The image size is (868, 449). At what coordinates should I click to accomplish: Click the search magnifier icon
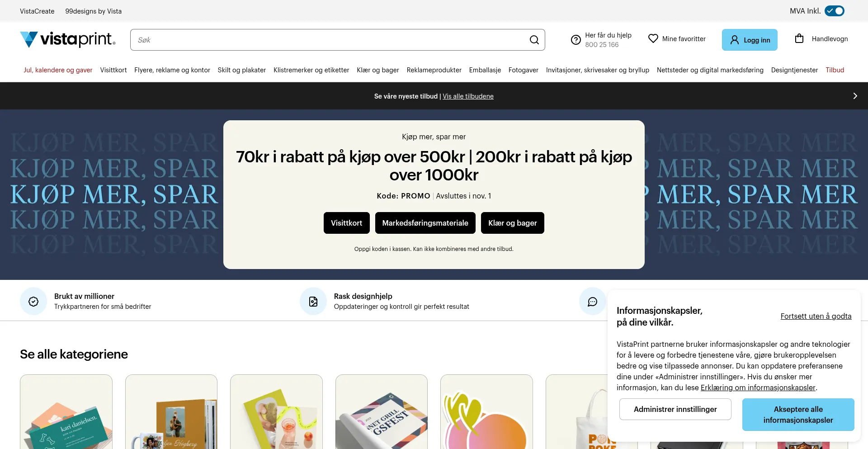(x=534, y=40)
